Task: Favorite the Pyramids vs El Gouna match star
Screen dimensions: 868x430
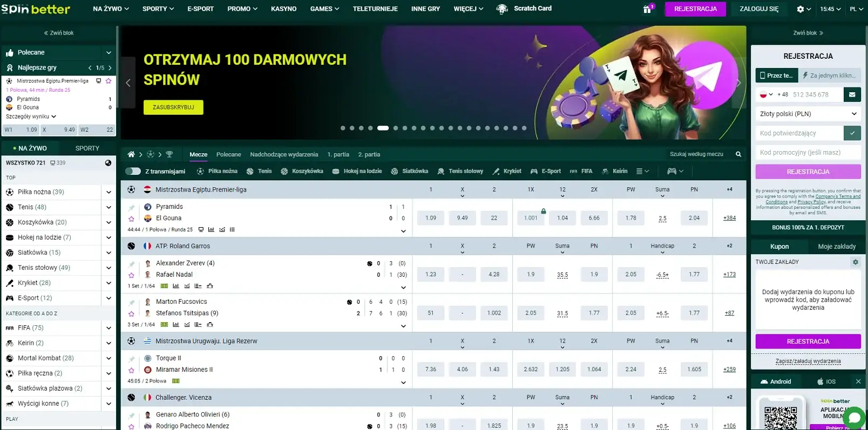Action: tap(131, 219)
